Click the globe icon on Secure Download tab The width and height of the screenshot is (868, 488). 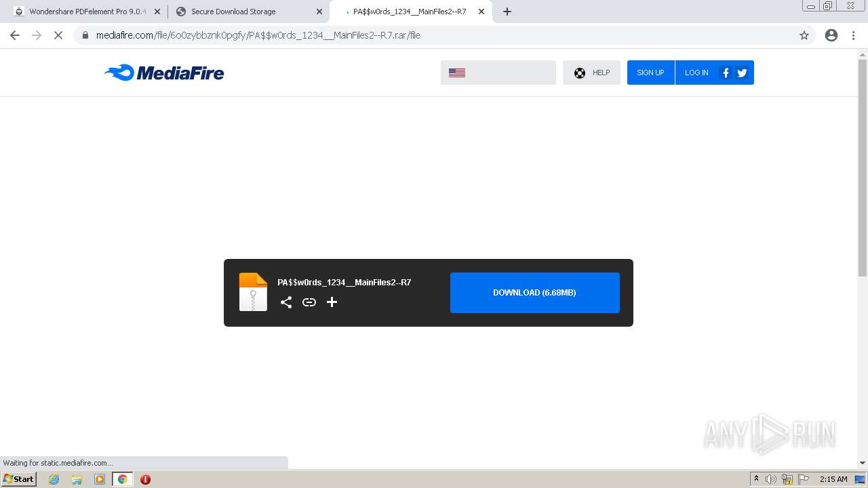[181, 12]
